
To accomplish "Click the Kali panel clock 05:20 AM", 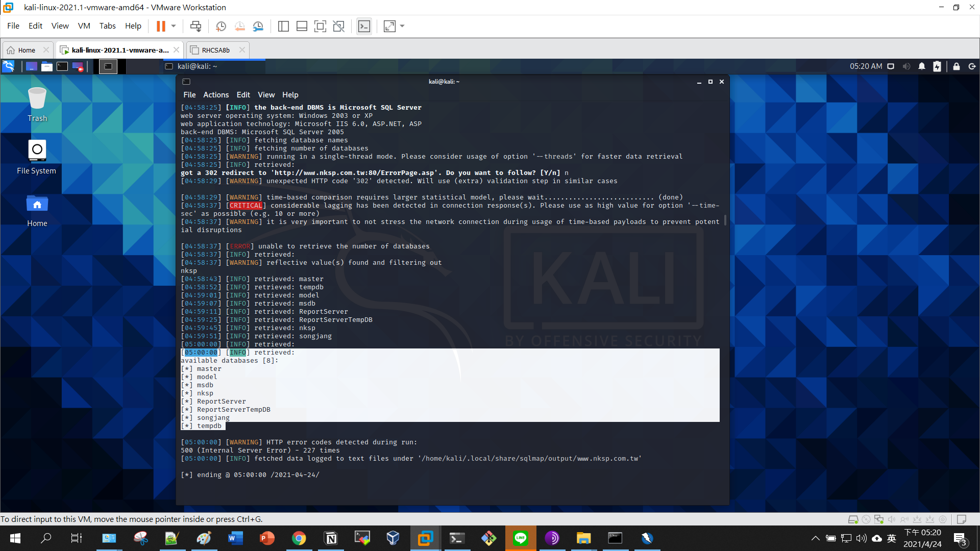I will tap(866, 66).
